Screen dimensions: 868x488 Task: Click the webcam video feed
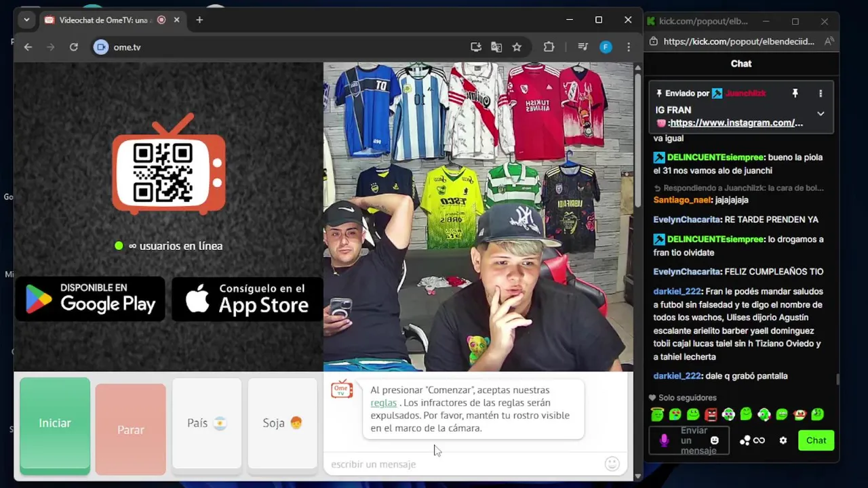coord(478,217)
